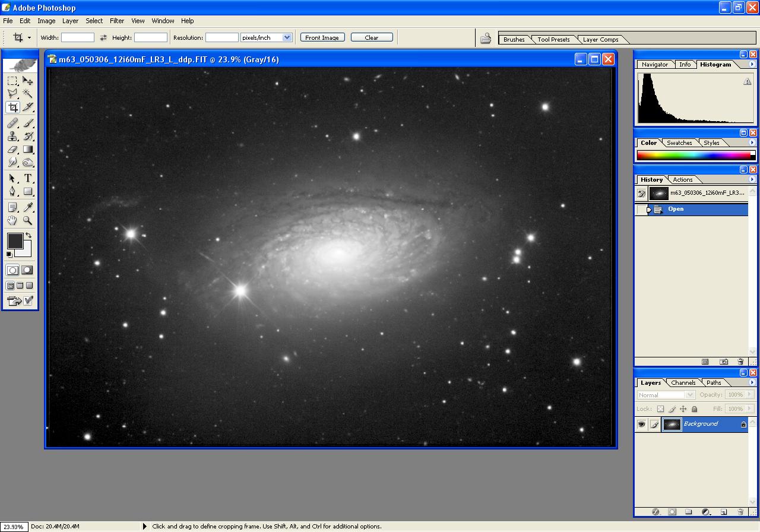Screen dimensions: 760x532
Task: Expand the Layers panel options menu
Action: tap(752, 382)
